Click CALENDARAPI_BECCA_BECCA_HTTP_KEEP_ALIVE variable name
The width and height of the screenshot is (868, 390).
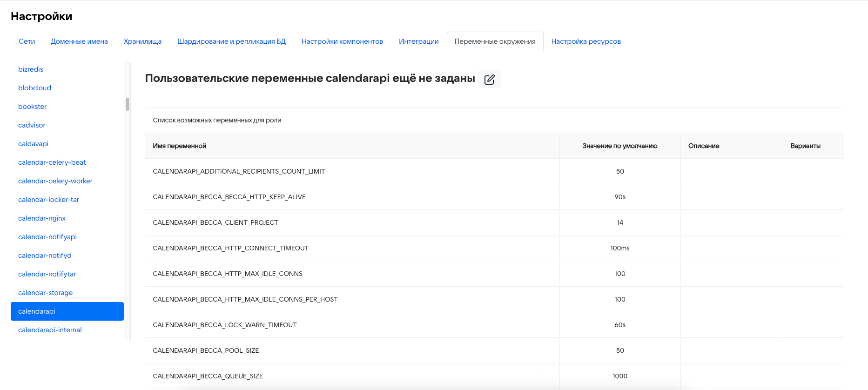click(x=229, y=197)
